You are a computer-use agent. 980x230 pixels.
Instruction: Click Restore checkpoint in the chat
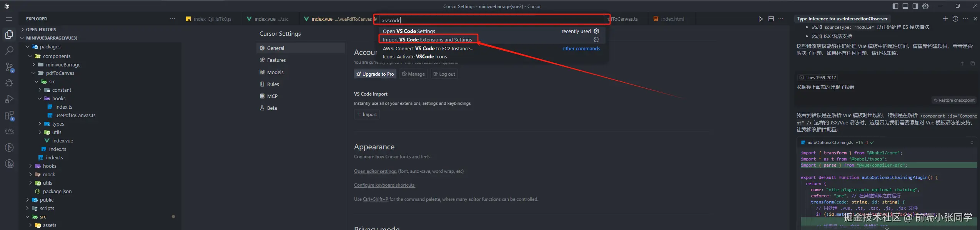coord(954,100)
